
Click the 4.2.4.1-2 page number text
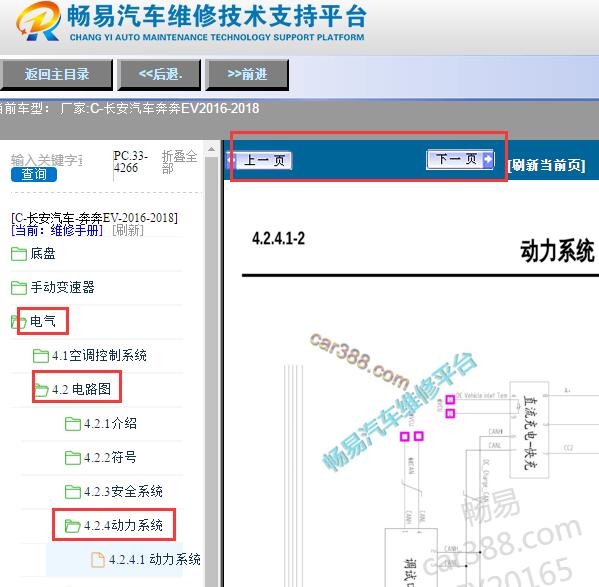(x=278, y=239)
